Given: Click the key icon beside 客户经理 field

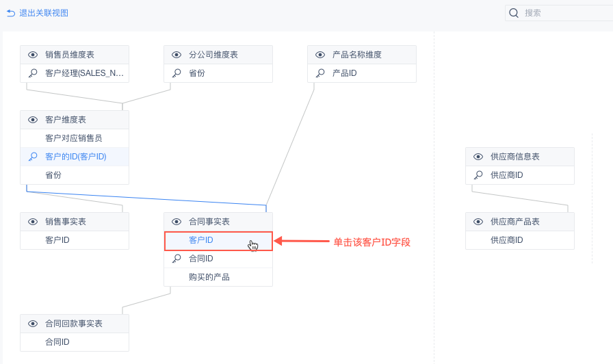Looking at the screenshot, I should click(33, 73).
